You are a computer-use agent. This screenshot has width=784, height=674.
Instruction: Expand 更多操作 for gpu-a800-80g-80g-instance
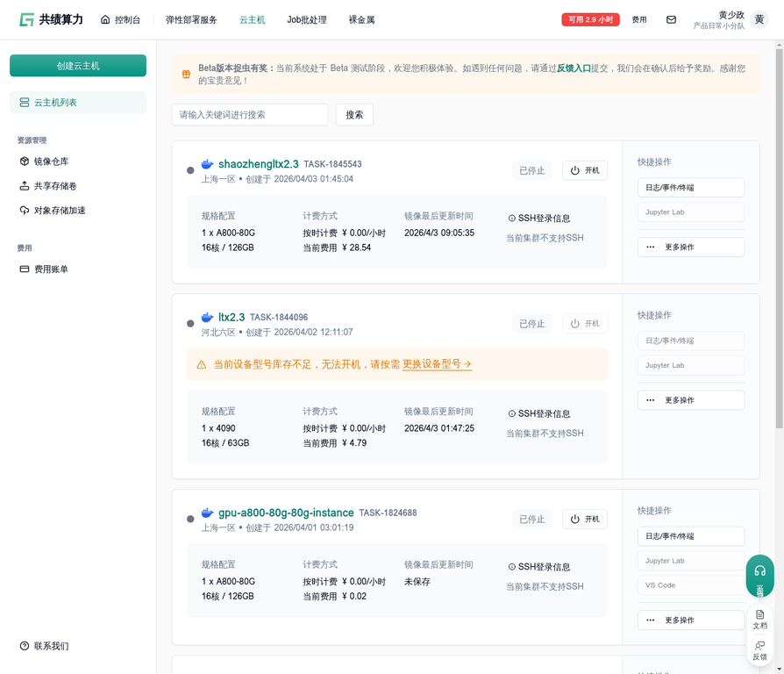690,620
